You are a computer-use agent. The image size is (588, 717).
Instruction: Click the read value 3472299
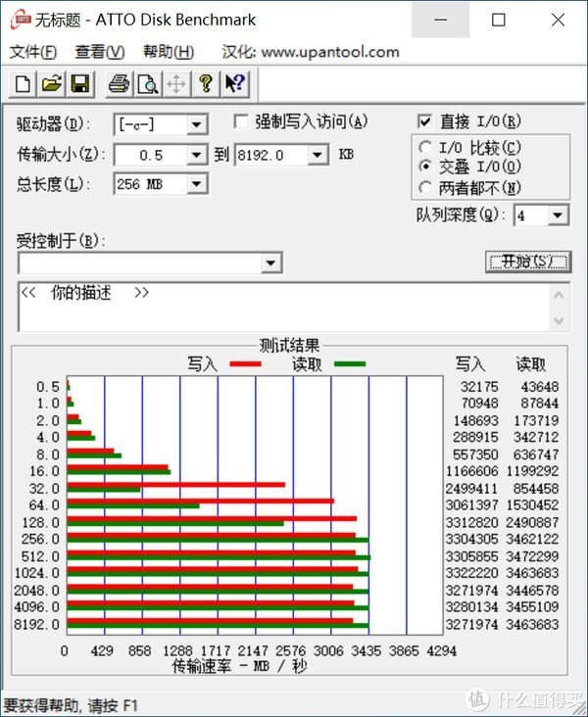[x=533, y=556]
